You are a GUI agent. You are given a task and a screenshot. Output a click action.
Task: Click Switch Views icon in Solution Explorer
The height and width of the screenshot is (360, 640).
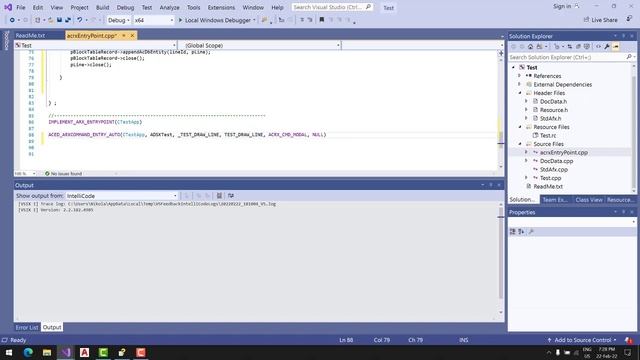click(x=539, y=47)
